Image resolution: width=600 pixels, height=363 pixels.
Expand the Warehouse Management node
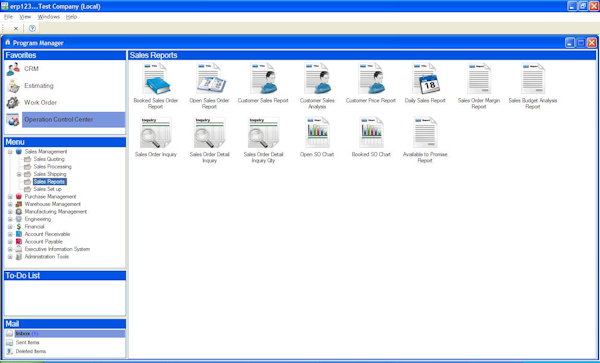click(10, 204)
